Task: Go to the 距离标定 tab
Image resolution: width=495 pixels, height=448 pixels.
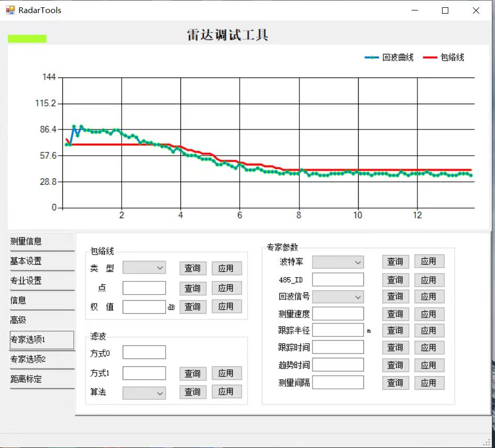Action: [x=42, y=379]
